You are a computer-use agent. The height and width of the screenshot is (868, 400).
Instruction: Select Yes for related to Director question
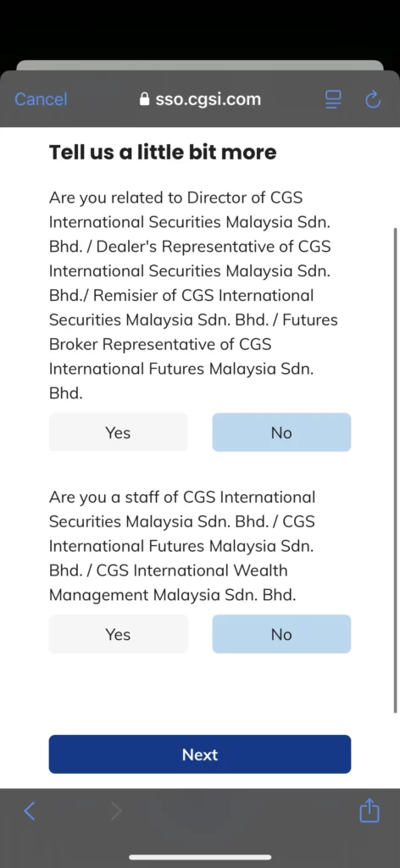tap(118, 432)
